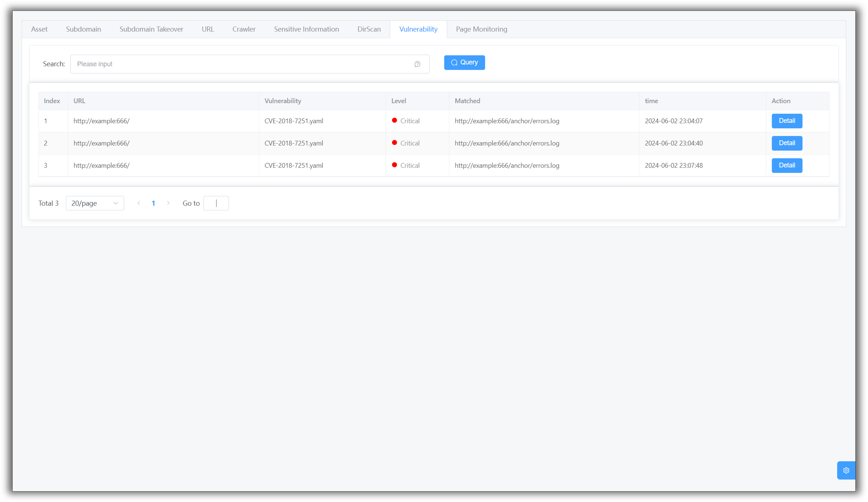Select page number 1 in pagination
The height and width of the screenshot is (502, 868).
pos(153,203)
